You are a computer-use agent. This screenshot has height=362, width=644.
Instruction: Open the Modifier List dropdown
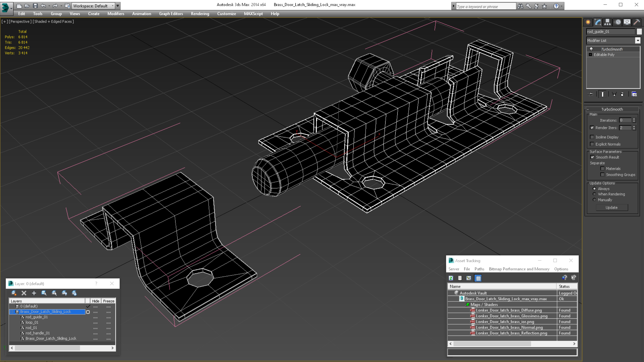pyautogui.click(x=638, y=40)
